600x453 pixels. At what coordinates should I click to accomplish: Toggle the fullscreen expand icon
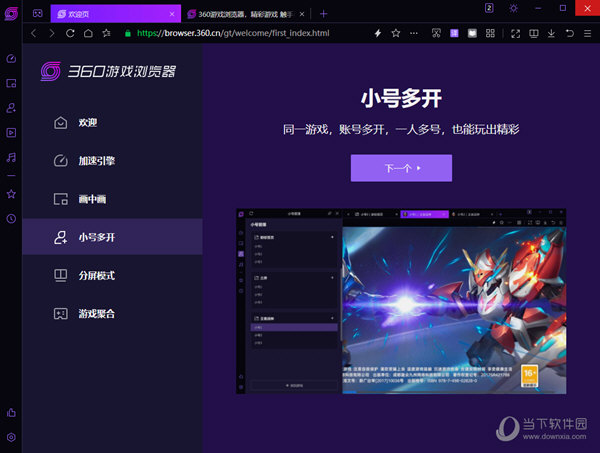[x=515, y=33]
